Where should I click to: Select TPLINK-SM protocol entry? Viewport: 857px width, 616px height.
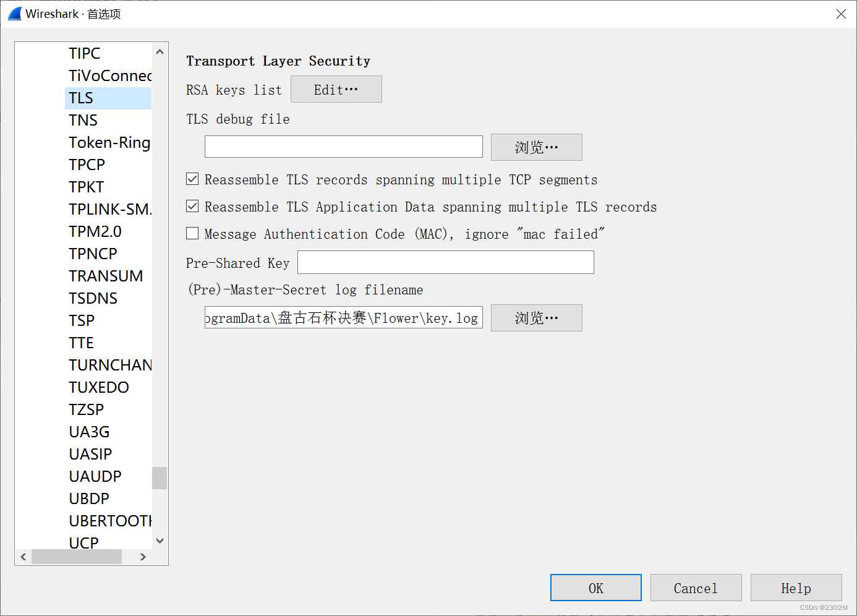pyautogui.click(x=108, y=210)
